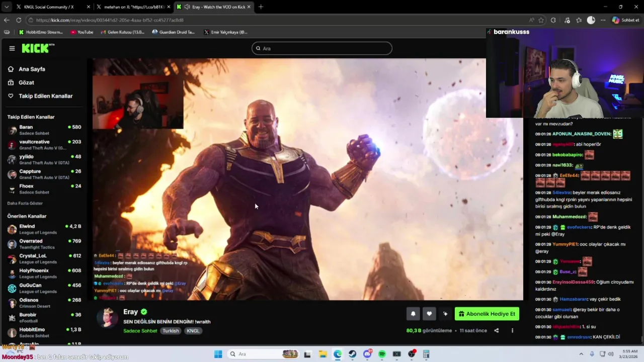Open Emir Yalçınkaya X bookmark
The image size is (644, 362).
click(225, 32)
